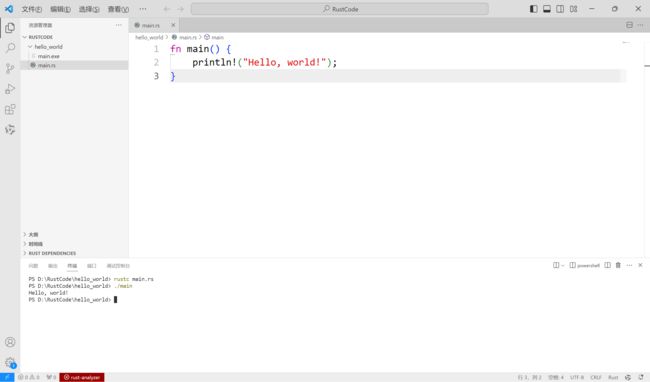Click the notifications bell in status bar
650x382 pixels.
pos(641,377)
